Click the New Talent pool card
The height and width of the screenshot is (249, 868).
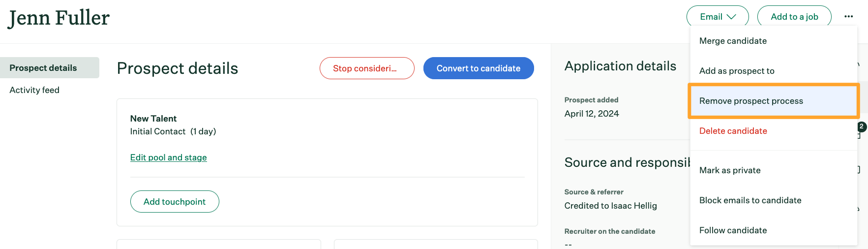pyautogui.click(x=327, y=162)
